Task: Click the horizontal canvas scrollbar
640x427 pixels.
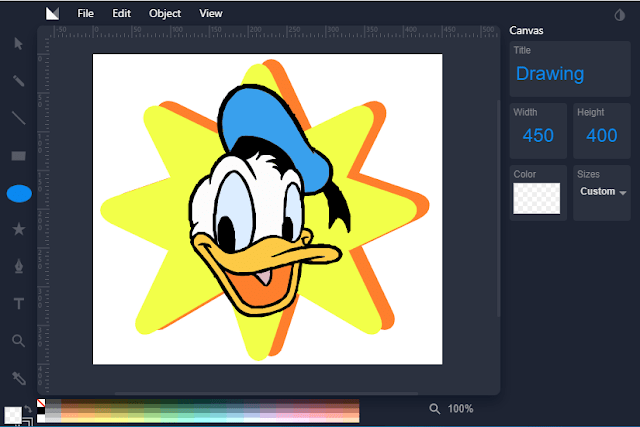Action: (266, 394)
